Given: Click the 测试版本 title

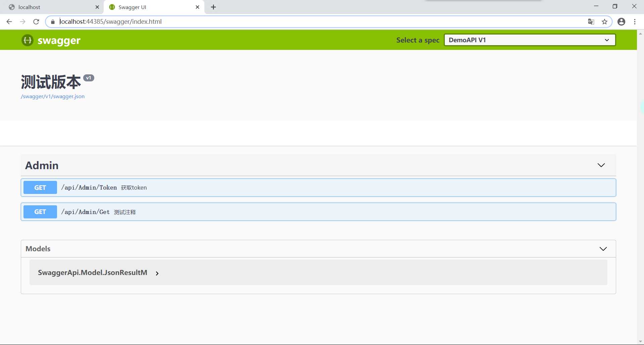Looking at the screenshot, I should (51, 82).
